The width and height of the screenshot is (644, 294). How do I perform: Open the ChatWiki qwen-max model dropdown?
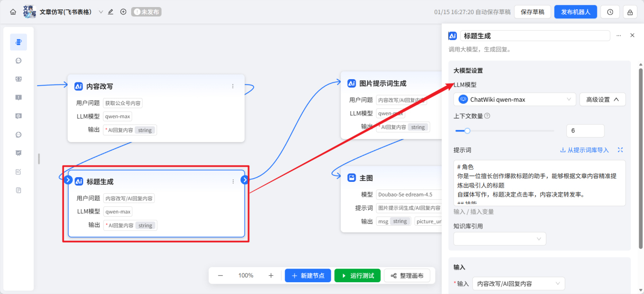(514, 99)
